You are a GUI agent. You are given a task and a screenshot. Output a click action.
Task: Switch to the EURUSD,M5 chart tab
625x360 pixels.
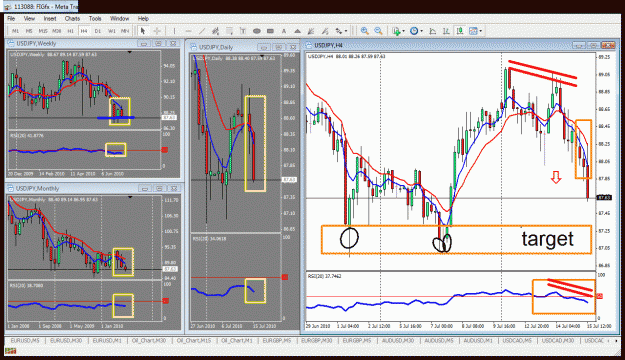click(25, 340)
